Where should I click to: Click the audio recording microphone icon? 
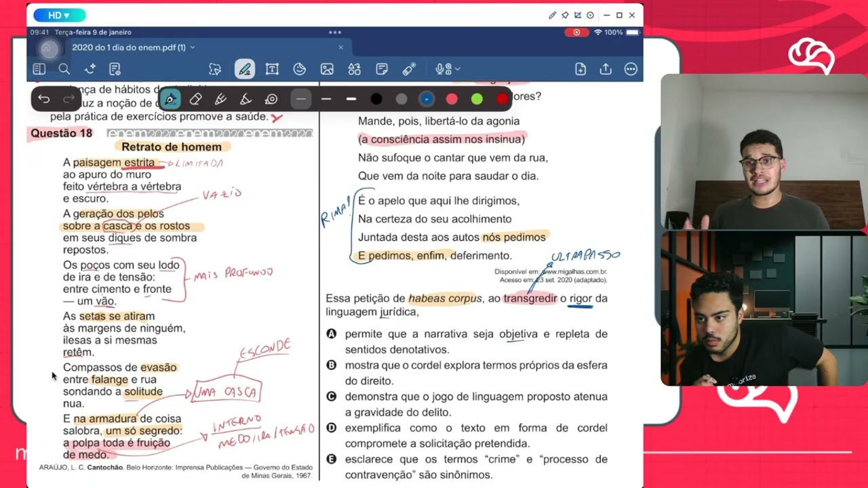pos(441,69)
